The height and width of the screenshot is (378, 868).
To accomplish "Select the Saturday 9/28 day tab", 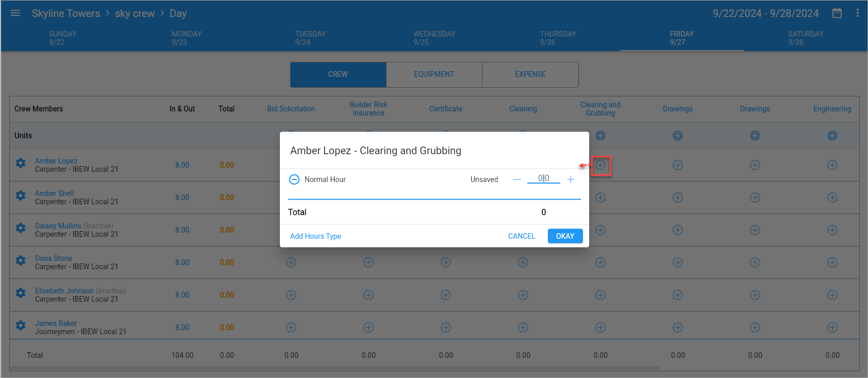I will tap(806, 38).
